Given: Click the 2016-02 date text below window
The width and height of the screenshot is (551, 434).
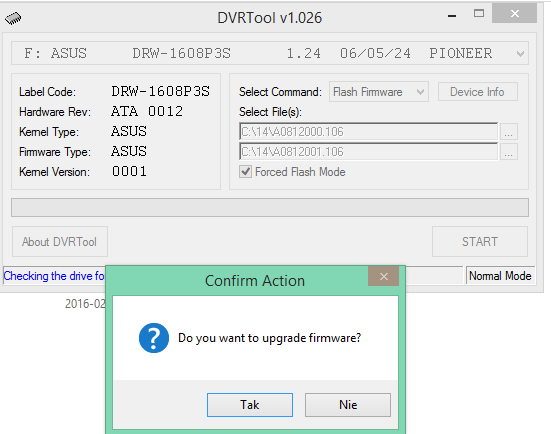Looking at the screenshot, I should [x=85, y=304].
